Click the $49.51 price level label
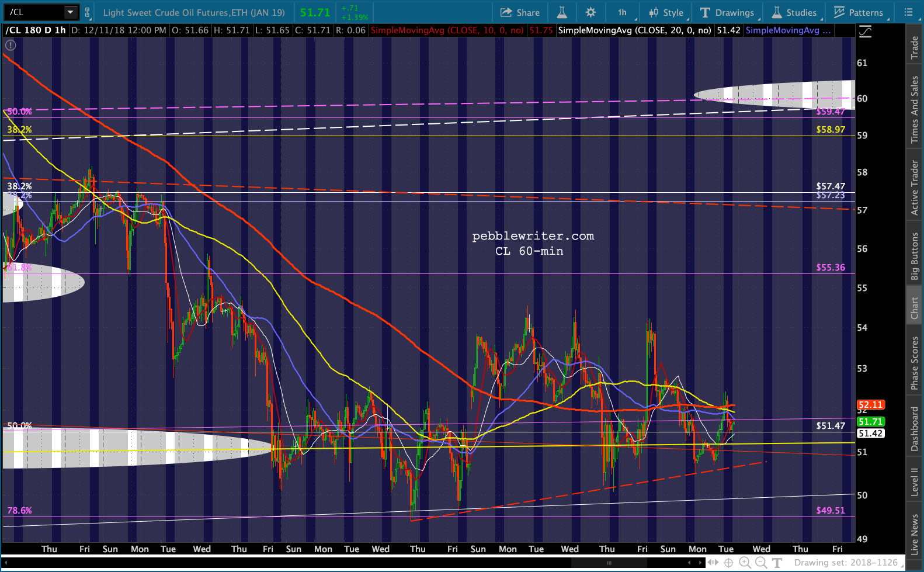Screen dimensions: 924x572 click(x=831, y=511)
